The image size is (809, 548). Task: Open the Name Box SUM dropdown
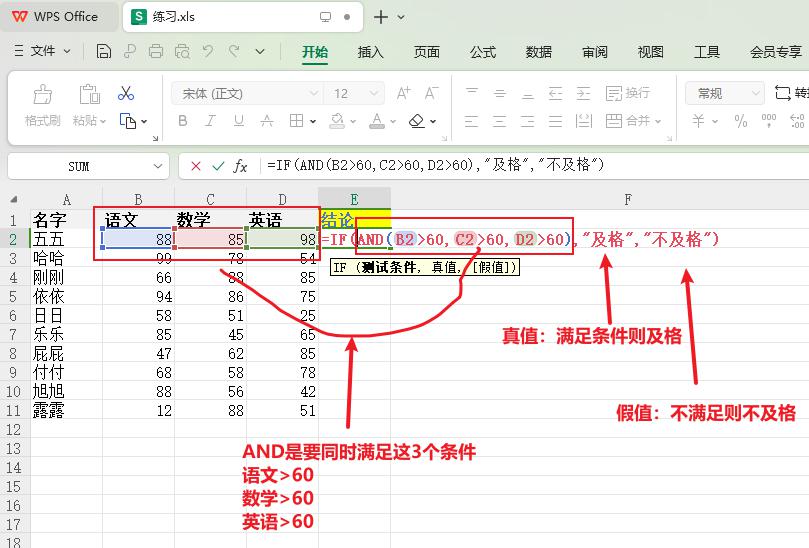pos(158,166)
